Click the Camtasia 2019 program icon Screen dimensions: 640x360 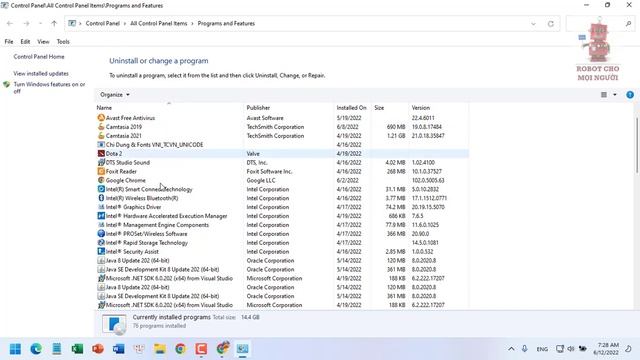(x=101, y=127)
